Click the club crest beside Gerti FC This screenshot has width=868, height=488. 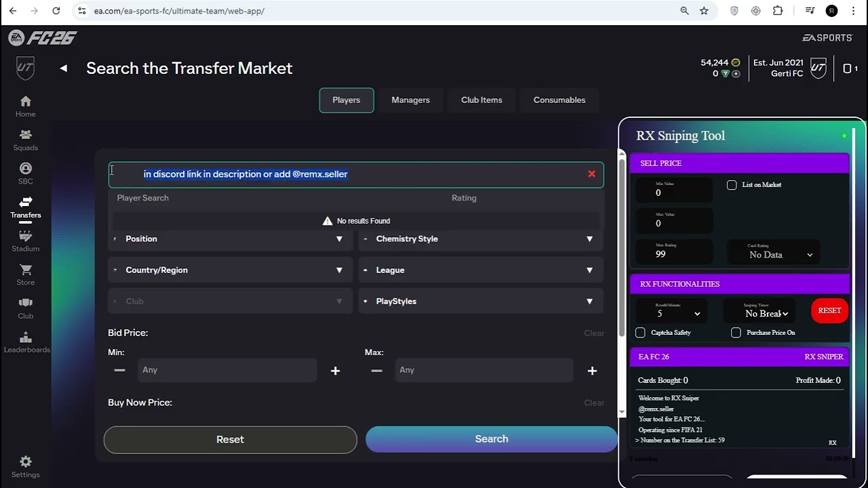tap(818, 68)
